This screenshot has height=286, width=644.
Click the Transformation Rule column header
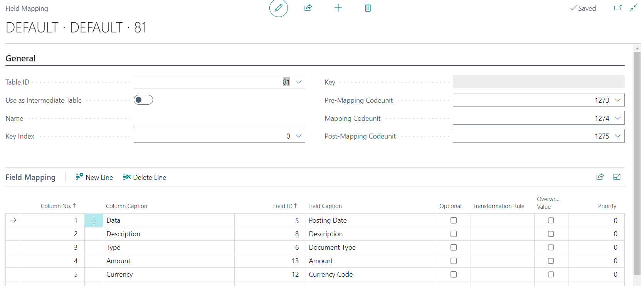pos(499,206)
